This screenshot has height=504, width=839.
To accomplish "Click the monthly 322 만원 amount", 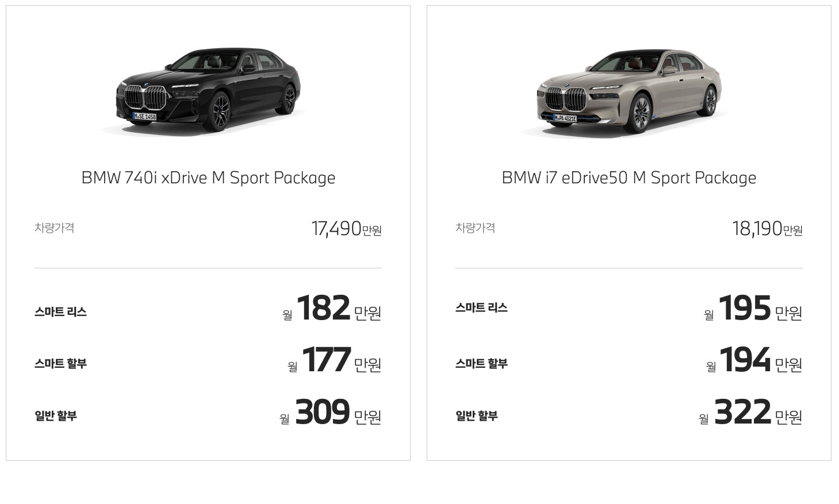I will [x=750, y=412].
